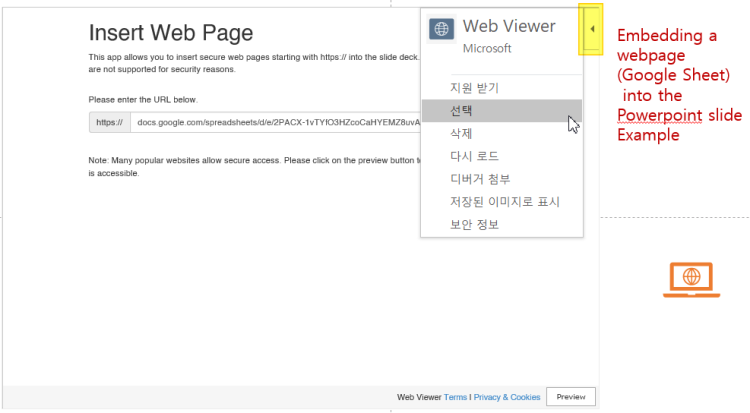The width and height of the screenshot is (750, 413).
Task: Click the red Embedding a webpage text
Action: tap(679, 85)
